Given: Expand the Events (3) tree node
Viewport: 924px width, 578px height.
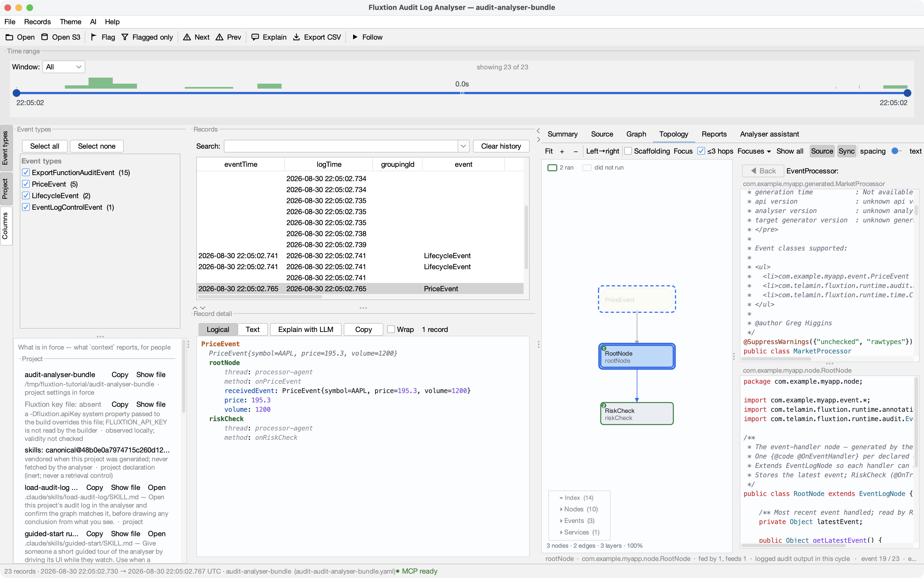Looking at the screenshot, I should [561, 521].
